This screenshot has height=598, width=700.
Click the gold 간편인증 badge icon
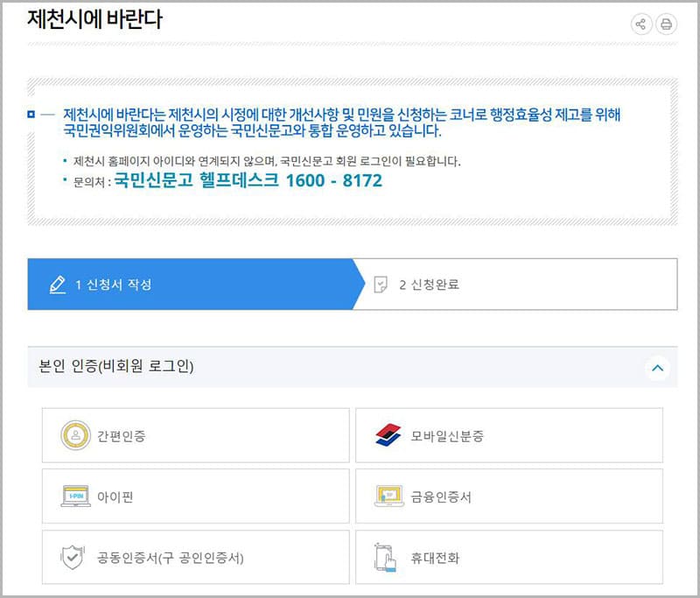coord(75,435)
